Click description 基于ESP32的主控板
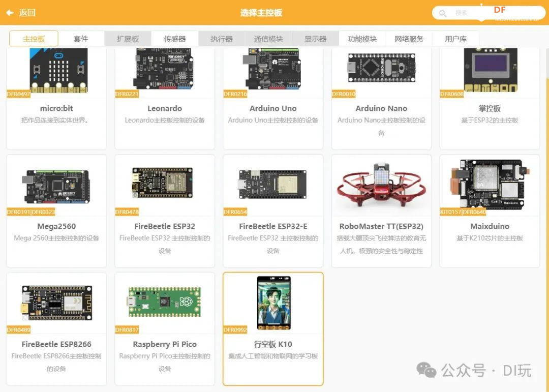Viewport: 549px width, 392px height. click(490, 120)
